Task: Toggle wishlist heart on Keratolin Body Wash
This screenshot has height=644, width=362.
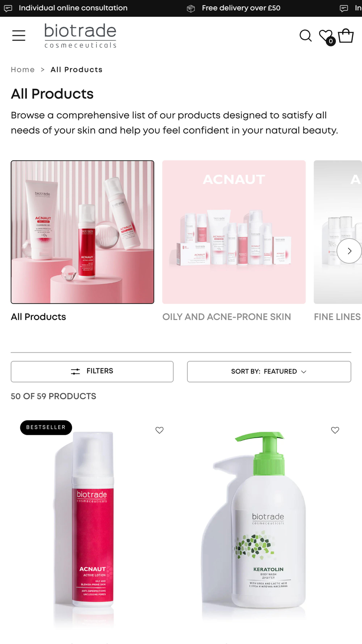Action: coord(335,430)
